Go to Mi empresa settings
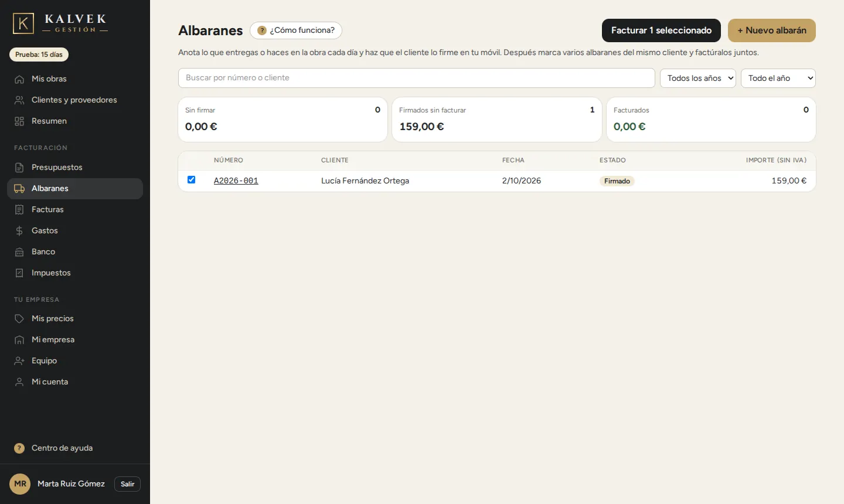The width and height of the screenshot is (844, 504). 75,339
